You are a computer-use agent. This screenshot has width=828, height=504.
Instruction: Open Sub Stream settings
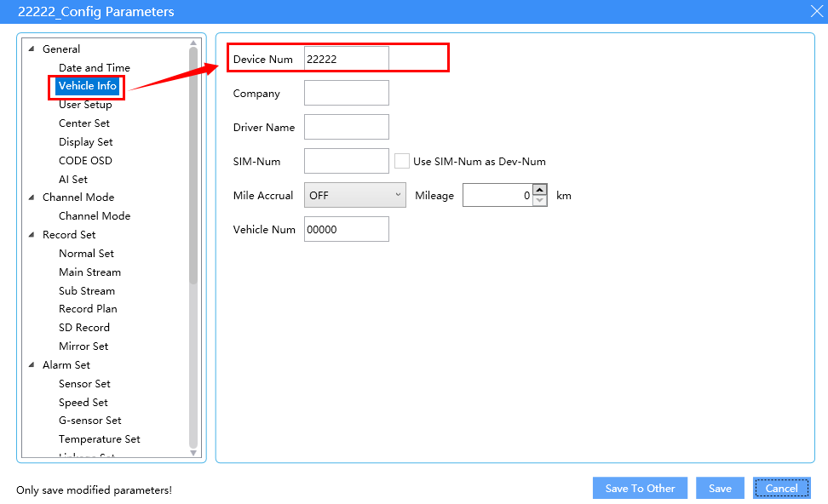(x=87, y=291)
